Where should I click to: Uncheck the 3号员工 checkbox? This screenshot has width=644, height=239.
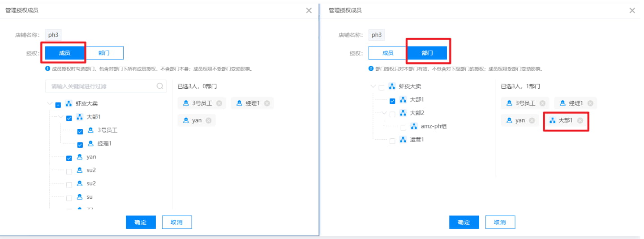(x=80, y=132)
